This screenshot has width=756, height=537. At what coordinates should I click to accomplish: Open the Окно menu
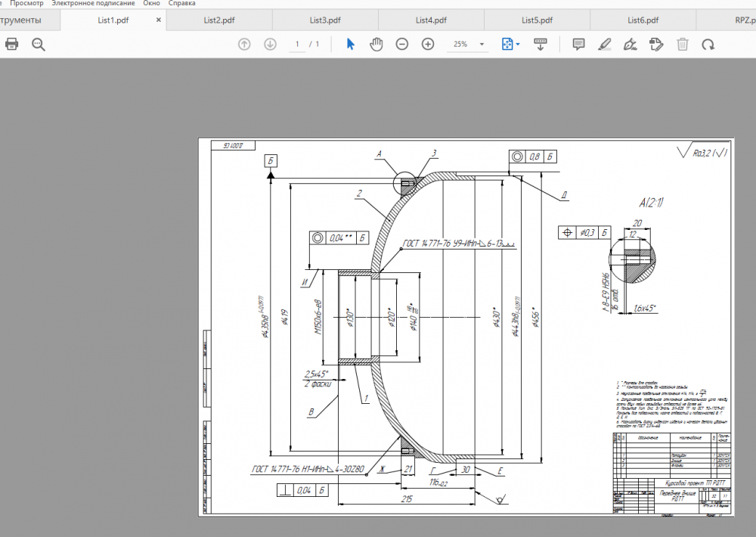pyautogui.click(x=151, y=4)
